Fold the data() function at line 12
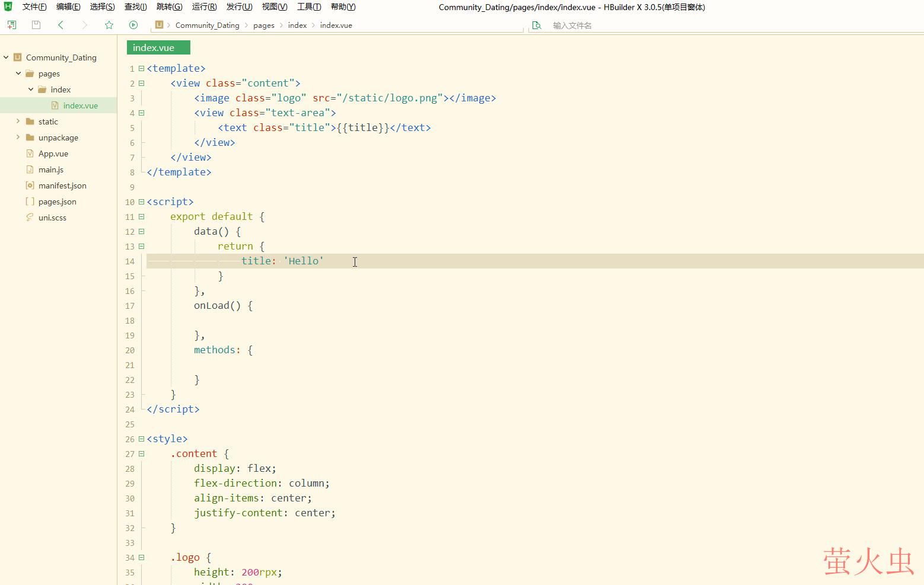 142,231
